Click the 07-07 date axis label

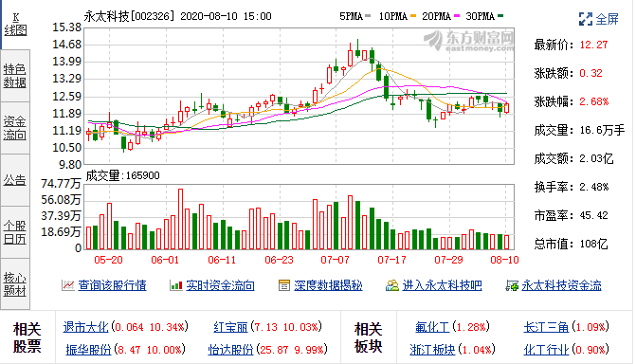tap(335, 260)
